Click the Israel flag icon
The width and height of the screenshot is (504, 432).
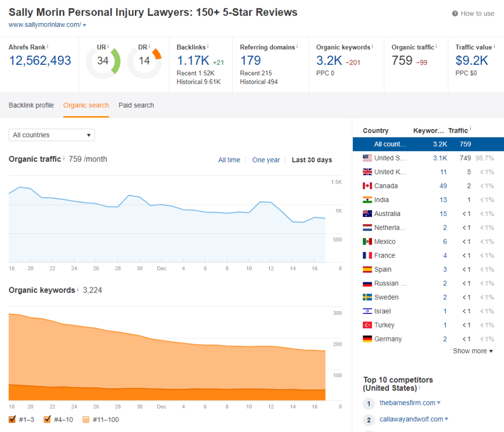click(367, 311)
